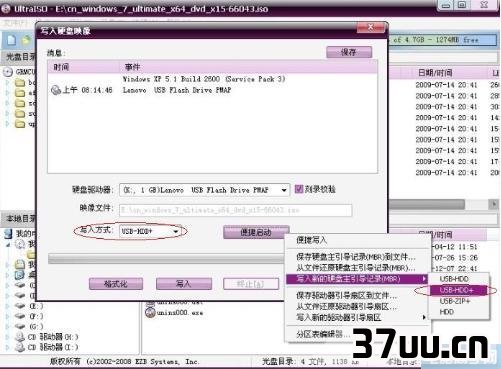Click the new file icon in toolbar

click(x=12, y=40)
